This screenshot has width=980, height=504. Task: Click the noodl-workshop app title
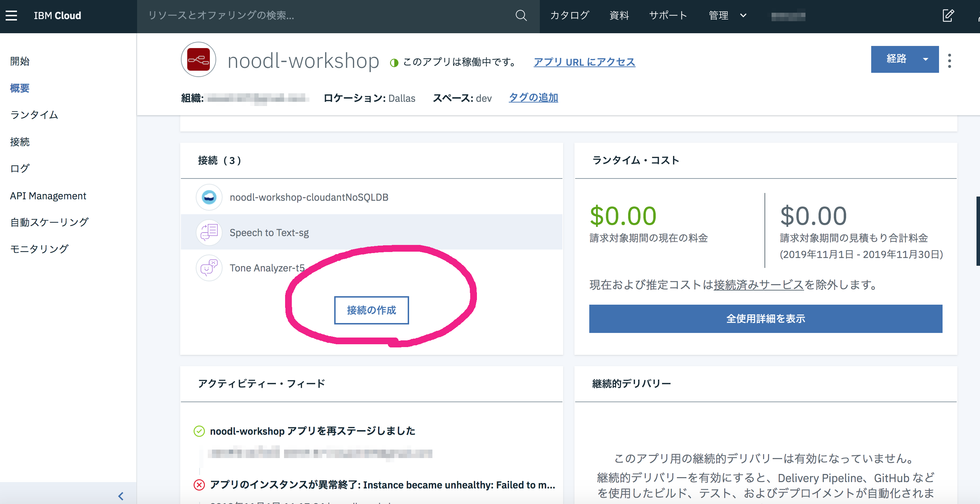coord(303,61)
